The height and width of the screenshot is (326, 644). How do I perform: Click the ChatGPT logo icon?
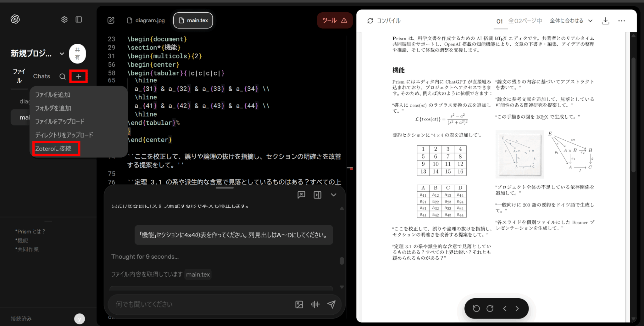tap(15, 19)
